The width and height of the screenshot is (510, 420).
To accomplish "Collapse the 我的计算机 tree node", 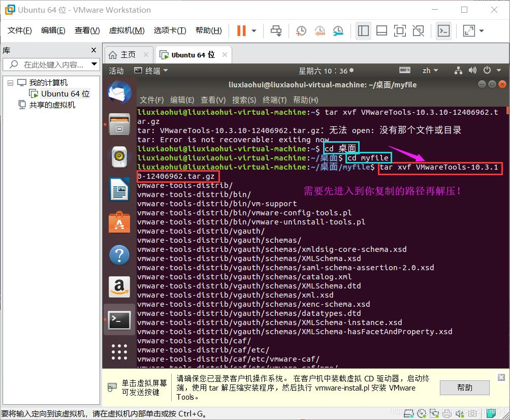I will click(10, 83).
